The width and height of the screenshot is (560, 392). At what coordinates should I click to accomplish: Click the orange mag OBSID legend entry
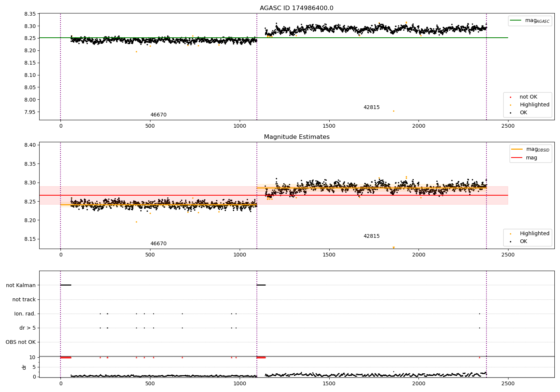tap(531, 149)
